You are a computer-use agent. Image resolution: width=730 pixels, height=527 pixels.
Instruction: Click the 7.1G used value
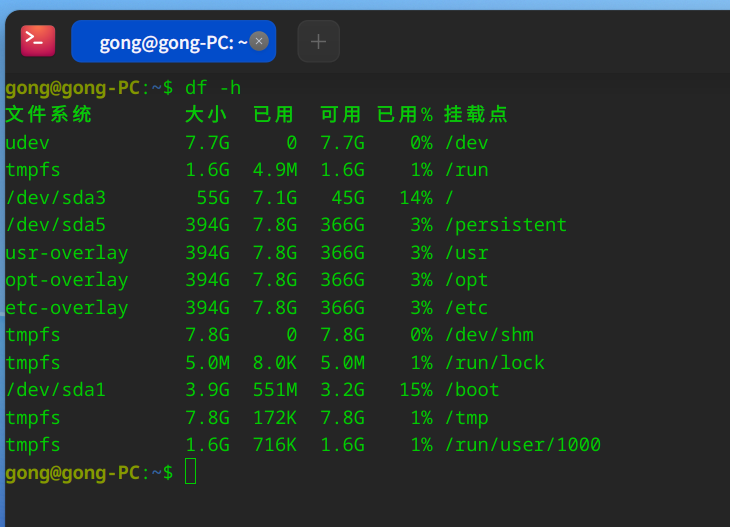275,198
